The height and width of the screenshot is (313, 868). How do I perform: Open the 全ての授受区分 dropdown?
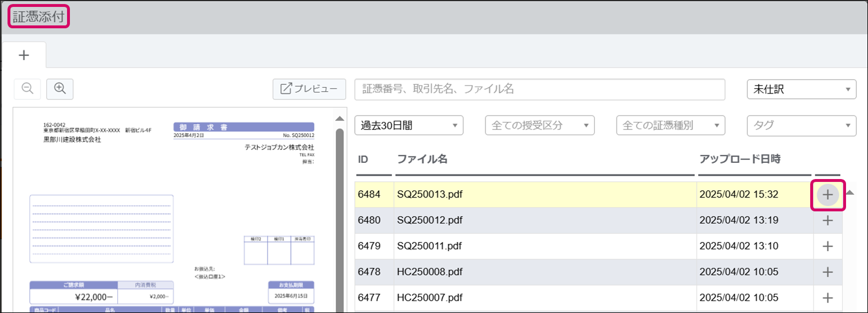coord(539,125)
